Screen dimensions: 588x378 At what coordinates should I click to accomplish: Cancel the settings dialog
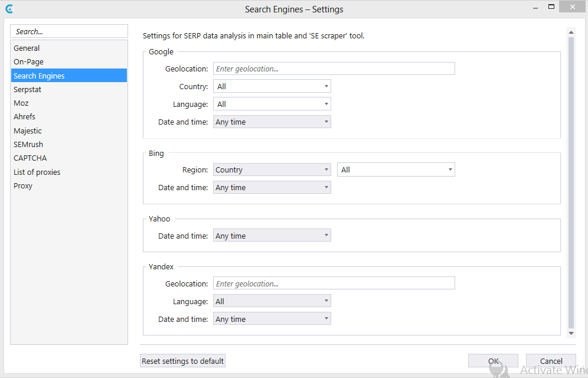(551, 361)
